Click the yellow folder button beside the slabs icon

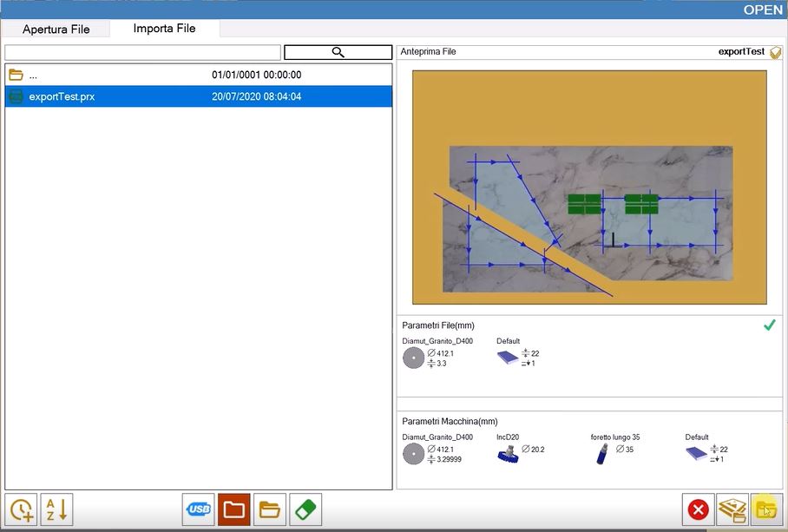(x=766, y=509)
